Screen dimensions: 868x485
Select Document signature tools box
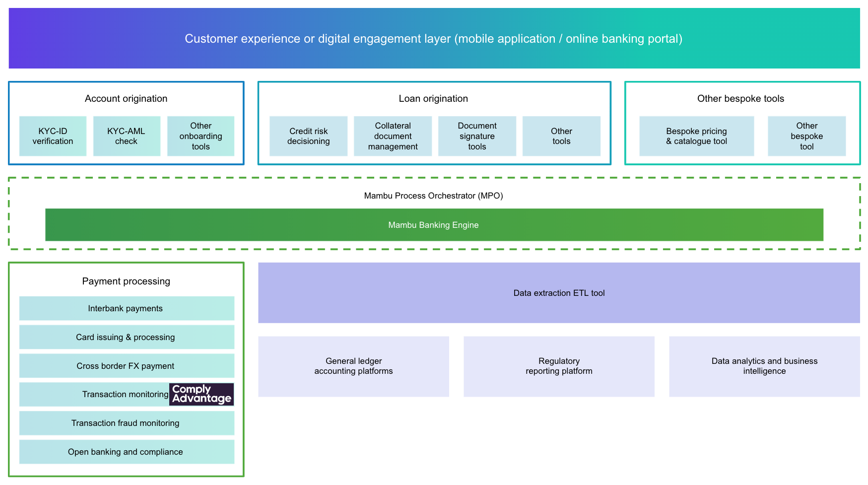477,136
